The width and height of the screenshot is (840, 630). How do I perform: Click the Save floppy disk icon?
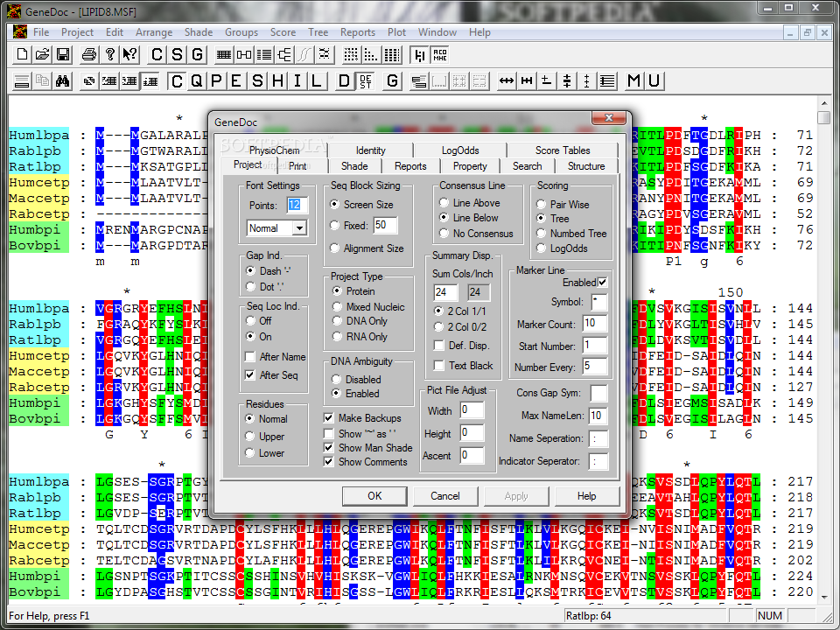(63, 54)
